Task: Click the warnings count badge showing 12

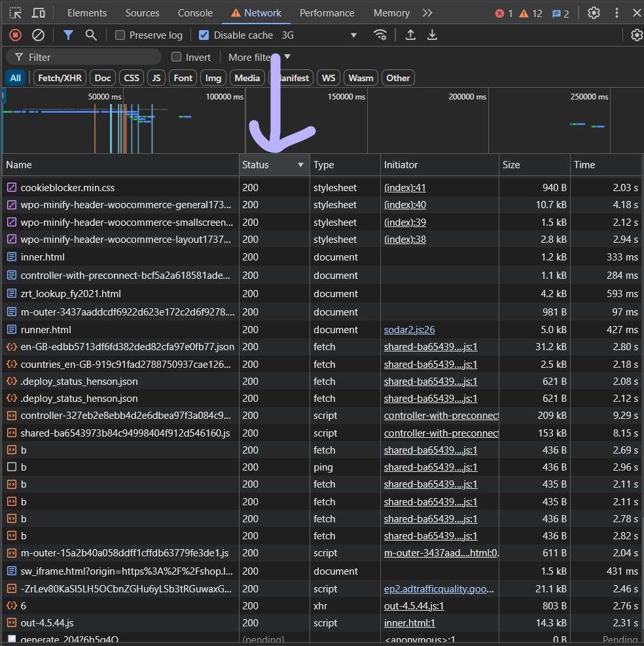Action: [x=531, y=14]
